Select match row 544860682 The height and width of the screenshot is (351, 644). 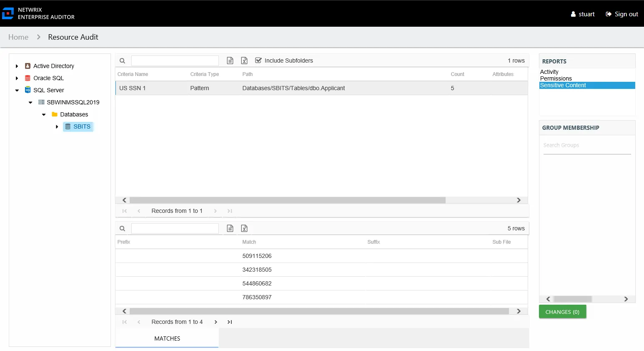click(x=321, y=283)
